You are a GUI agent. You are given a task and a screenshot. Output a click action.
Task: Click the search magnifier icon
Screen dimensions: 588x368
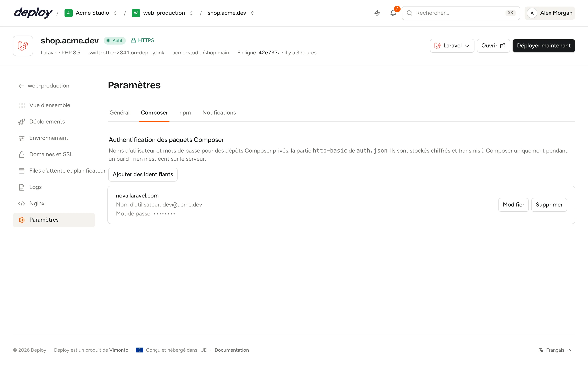point(409,13)
